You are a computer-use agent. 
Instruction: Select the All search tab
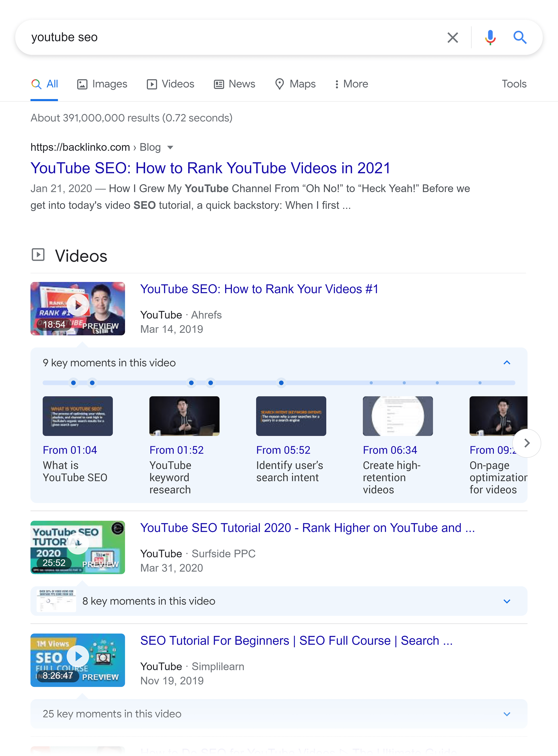(44, 84)
